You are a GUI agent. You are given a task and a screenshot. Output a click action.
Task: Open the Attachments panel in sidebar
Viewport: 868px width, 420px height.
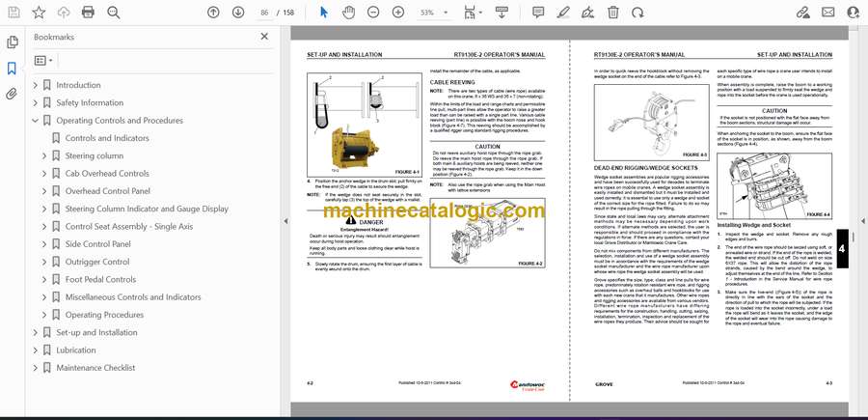(12, 95)
